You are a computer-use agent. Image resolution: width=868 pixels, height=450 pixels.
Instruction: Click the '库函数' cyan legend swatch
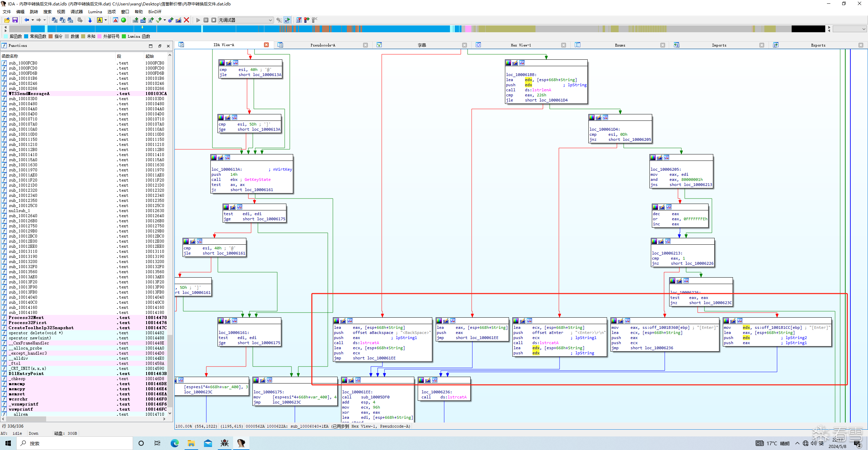[6, 36]
